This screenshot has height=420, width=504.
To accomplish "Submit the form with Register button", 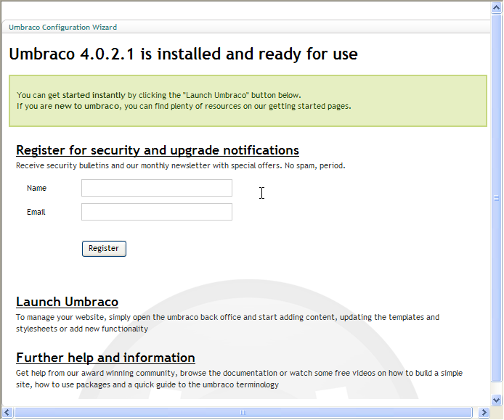I will [104, 249].
